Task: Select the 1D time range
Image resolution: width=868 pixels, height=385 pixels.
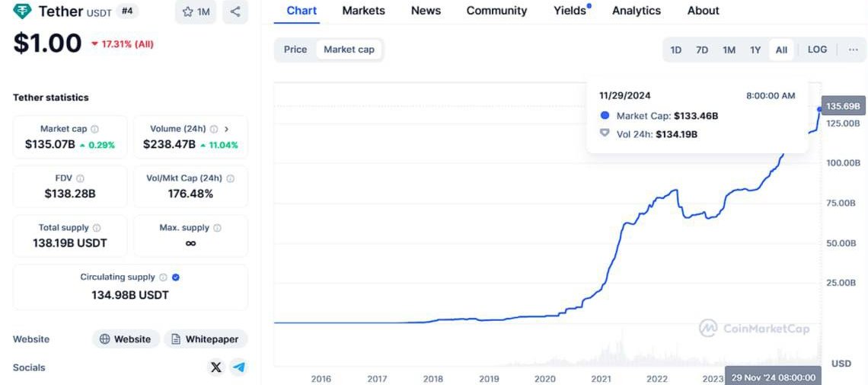Action: coord(676,50)
